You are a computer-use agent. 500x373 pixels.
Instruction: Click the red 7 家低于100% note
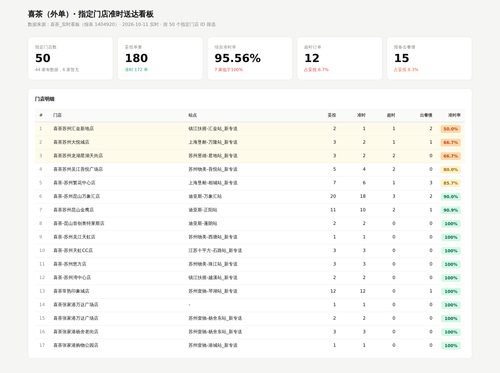pyautogui.click(x=229, y=70)
